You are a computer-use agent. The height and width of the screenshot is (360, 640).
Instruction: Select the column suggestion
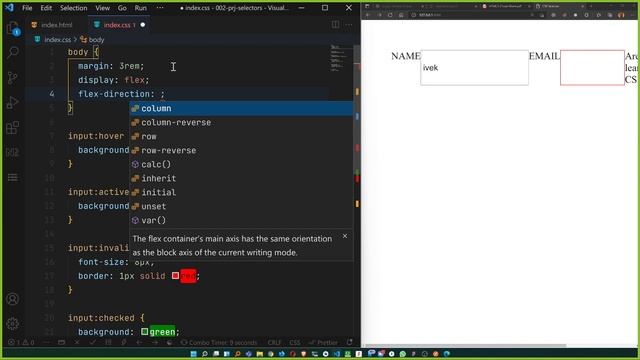tap(241, 109)
